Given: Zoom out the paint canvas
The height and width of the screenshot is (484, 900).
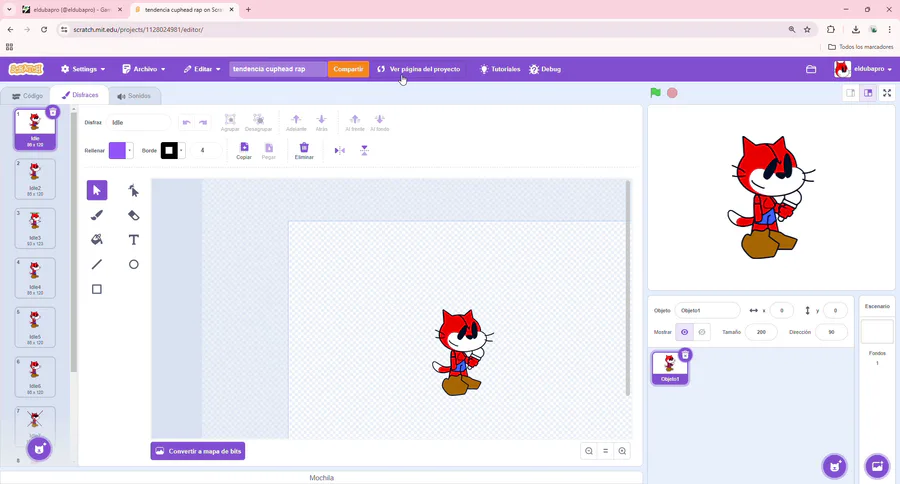Looking at the screenshot, I should click(589, 451).
